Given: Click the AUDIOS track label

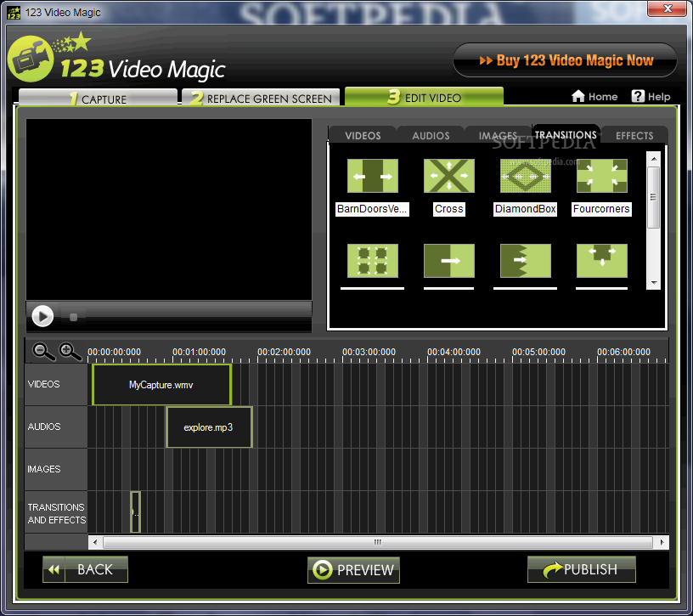Looking at the screenshot, I should pyautogui.click(x=44, y=427).
